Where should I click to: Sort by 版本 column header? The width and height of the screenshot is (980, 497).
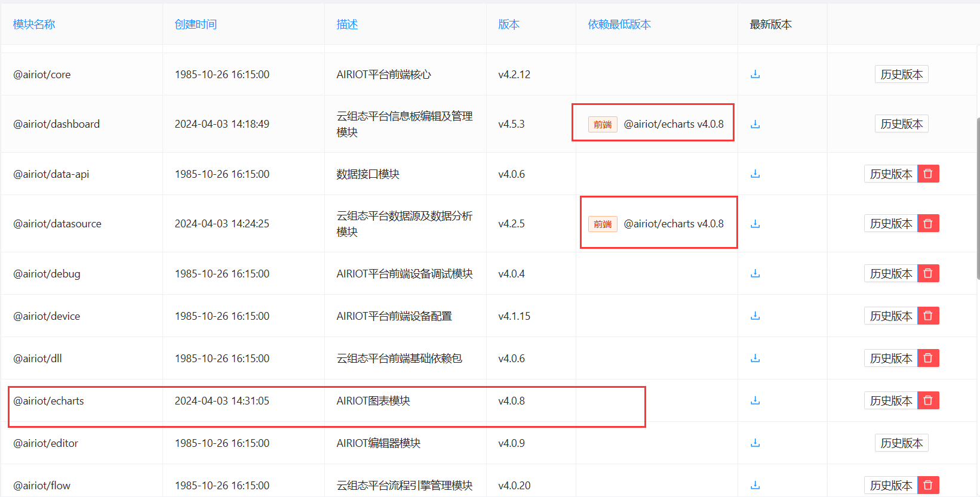tap(509, 24)
